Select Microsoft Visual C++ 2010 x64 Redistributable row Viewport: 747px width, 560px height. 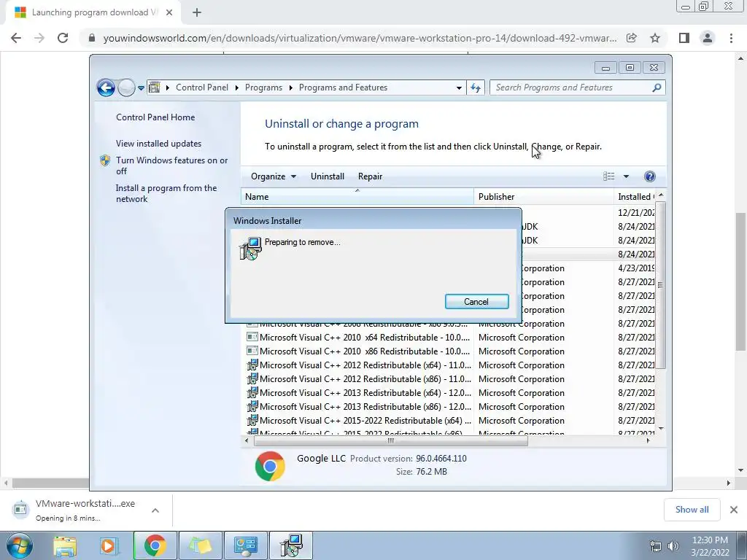click(x=450, y=337)
